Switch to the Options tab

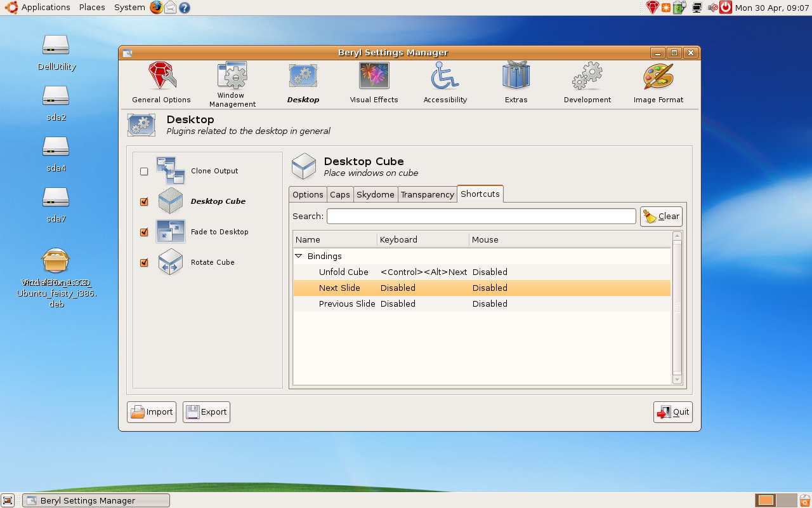[308, 194]
